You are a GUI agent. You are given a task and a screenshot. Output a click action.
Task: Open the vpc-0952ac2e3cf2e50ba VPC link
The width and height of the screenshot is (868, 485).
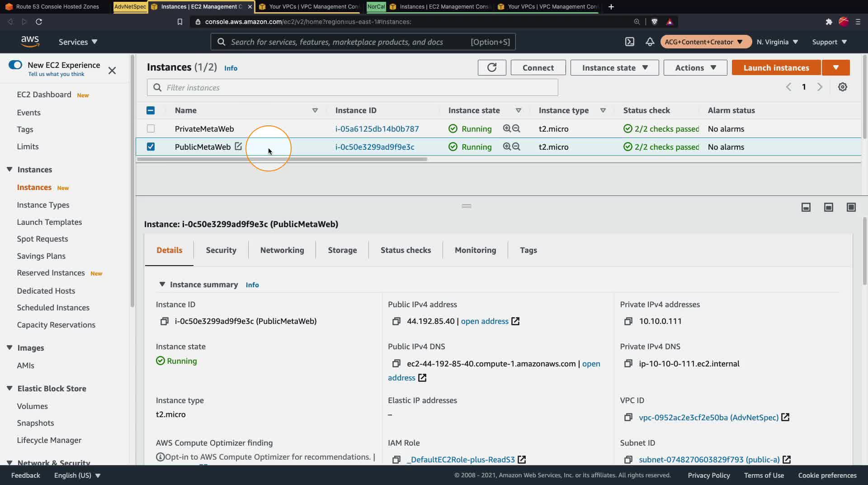coord(708,418)
